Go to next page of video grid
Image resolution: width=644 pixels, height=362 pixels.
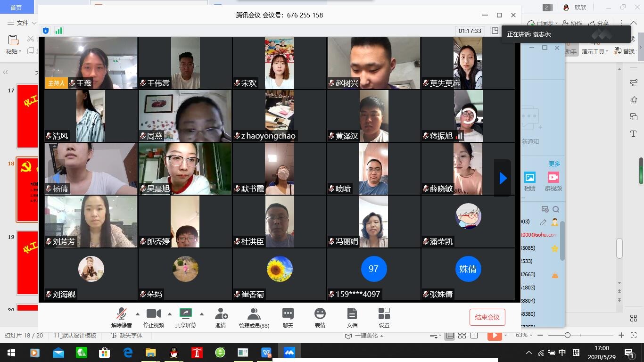point(503,178)
